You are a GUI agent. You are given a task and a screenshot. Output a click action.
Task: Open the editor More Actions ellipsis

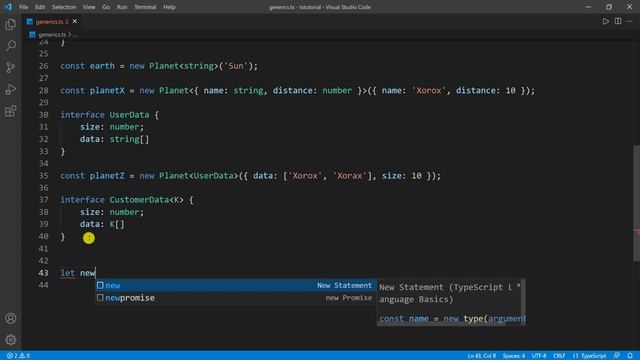[x=630, y=21]
